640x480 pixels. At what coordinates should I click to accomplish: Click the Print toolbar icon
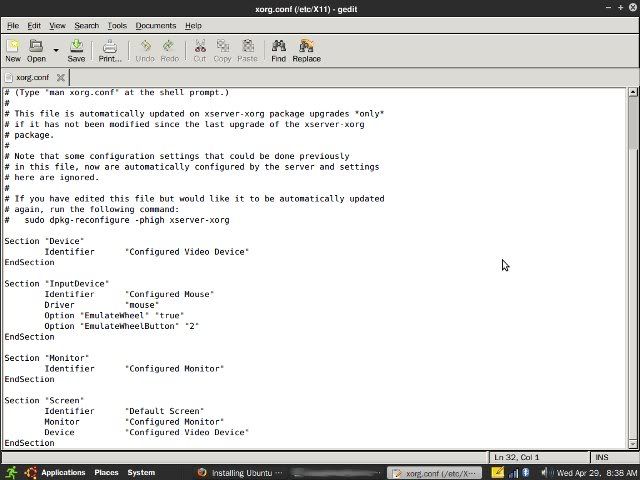(x=110, y=50)
